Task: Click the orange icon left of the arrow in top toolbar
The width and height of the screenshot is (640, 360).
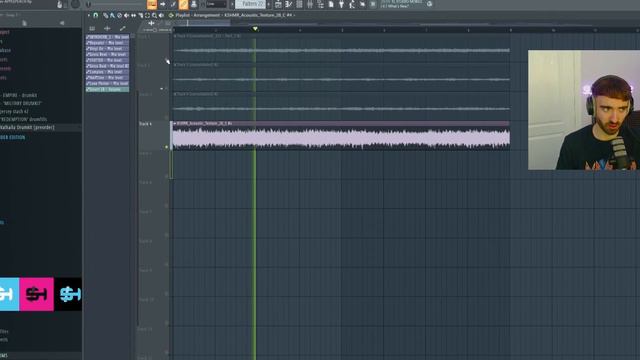Action: point(152,4)
